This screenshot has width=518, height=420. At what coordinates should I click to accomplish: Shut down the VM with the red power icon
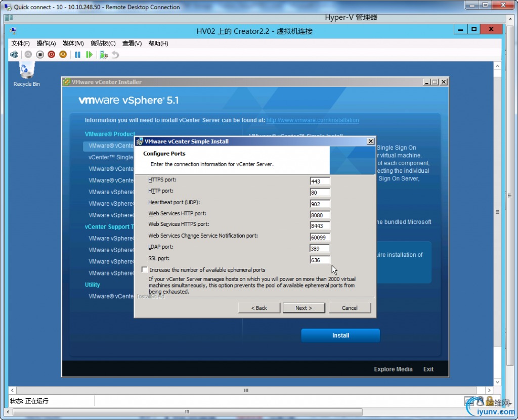click(x=51, y=55)
